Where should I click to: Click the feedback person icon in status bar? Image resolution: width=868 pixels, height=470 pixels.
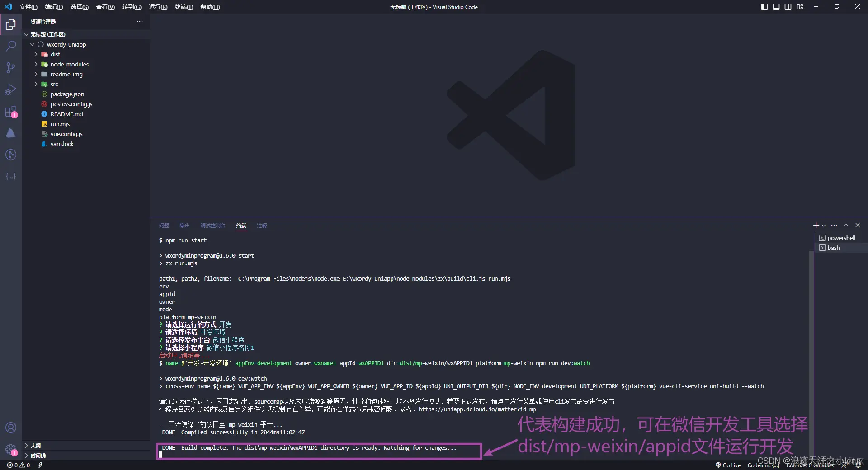[844, 465]
